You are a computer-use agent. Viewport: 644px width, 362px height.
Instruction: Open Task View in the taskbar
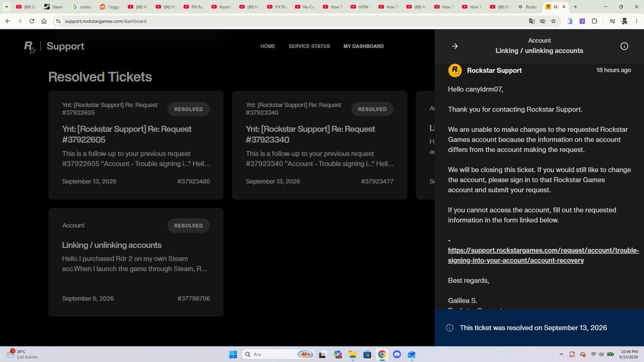click(323, 354)
